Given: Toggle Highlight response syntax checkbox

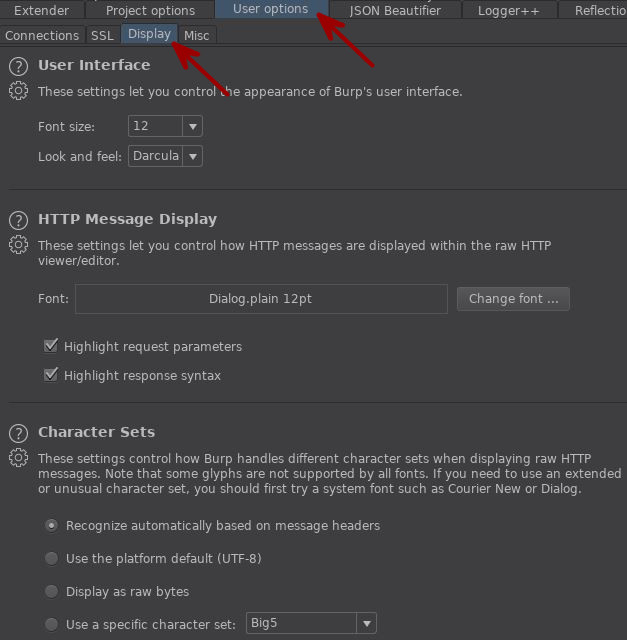Looking at the screenshot, I should click(x=51, y=375).
